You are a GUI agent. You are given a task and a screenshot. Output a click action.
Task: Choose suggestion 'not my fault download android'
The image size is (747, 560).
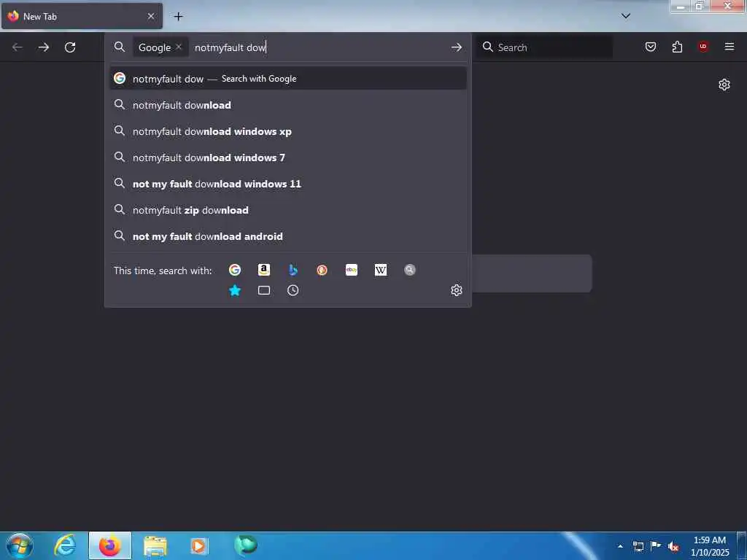click(287, 236)
